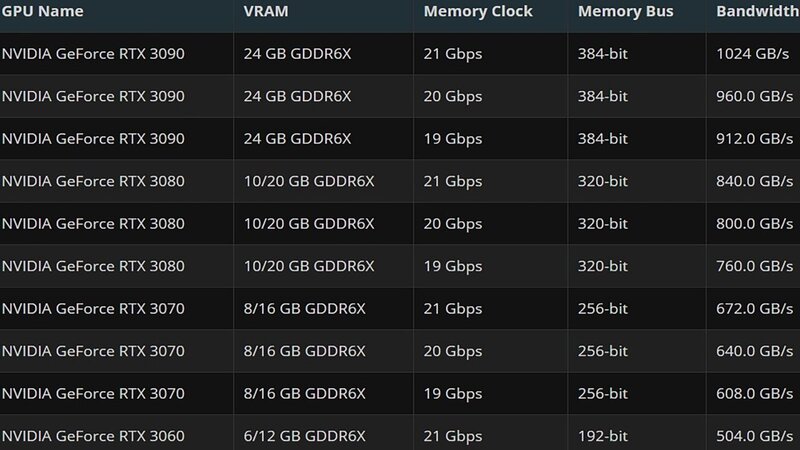Screen dimensions: 800x450
Task: Select the RTX 3090 row with 960.0 GB/s
Action: (x=400, y=96)
